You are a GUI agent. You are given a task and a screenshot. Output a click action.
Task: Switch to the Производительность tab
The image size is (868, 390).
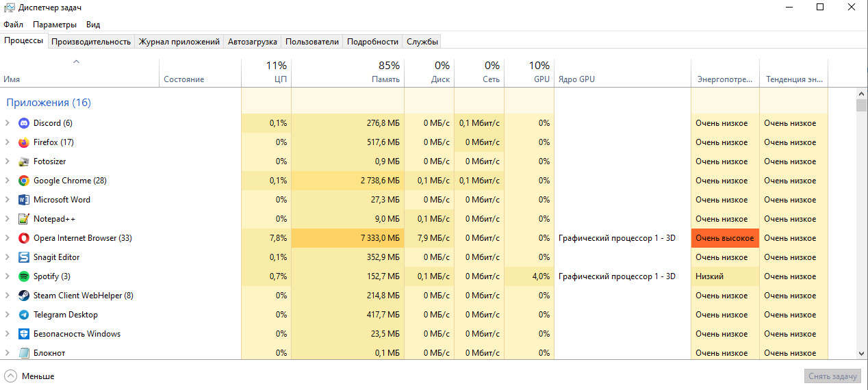pos(91,42)
